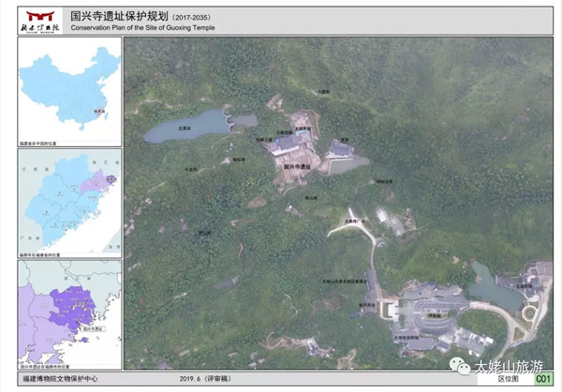Select the green C01 sheet number box
Viewport: 562px width, 392px height.
542,379
